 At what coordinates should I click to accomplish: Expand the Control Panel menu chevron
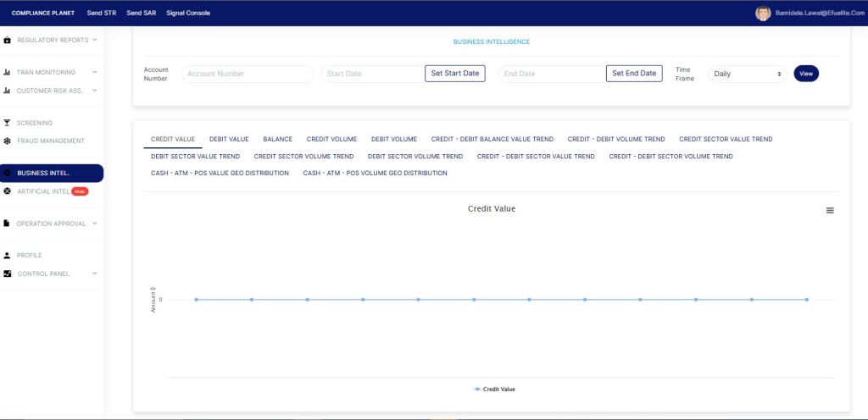[94, 274]
